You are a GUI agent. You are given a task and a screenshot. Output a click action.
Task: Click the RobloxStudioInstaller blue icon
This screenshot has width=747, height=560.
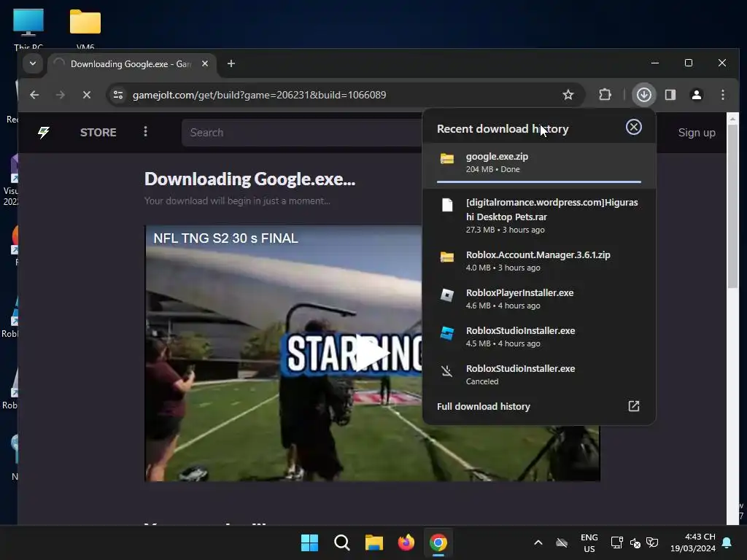pos(447,333)
